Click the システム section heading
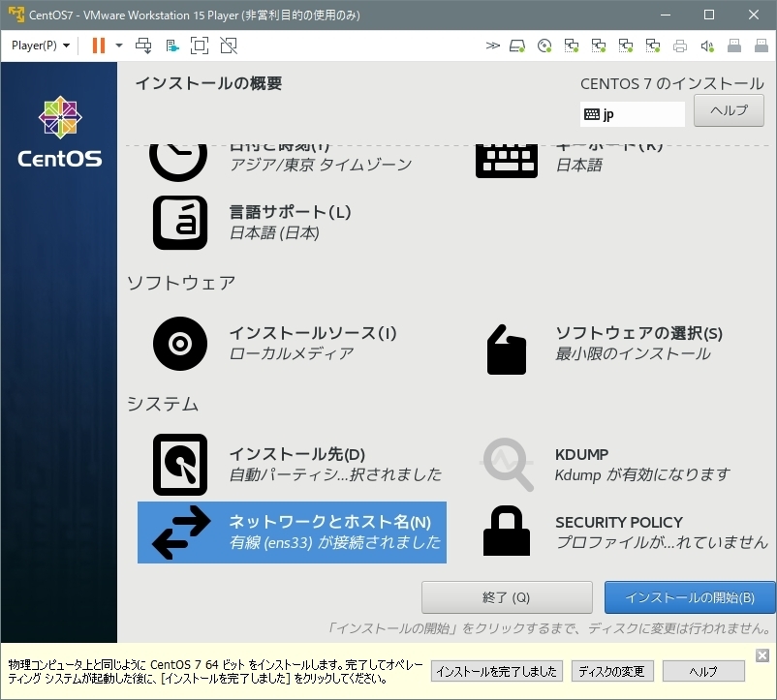 (163, 404)
